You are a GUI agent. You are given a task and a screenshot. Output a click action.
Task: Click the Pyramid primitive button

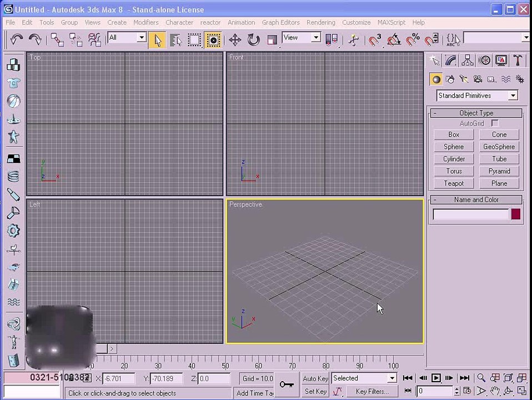[499, 171]
